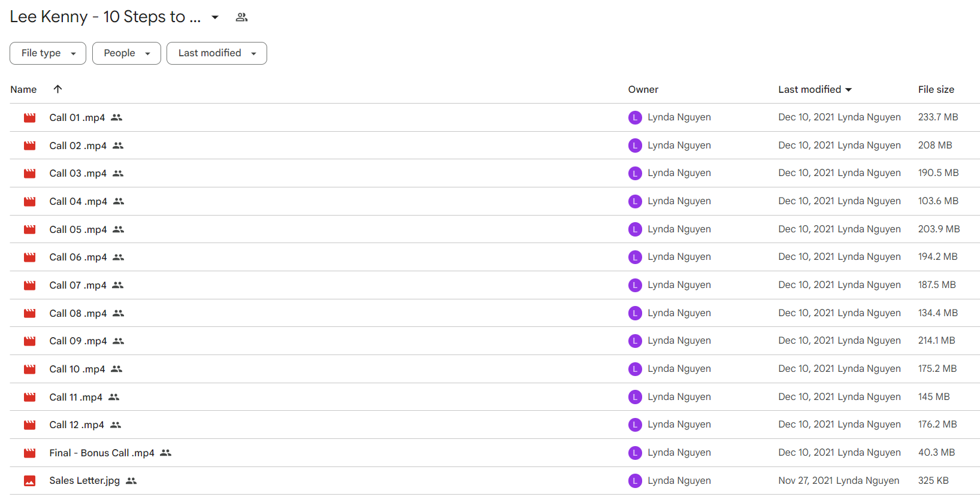Select the file Call 12 .mp4
The width and height of the screenshot is (980, 500).
point(77,425)
